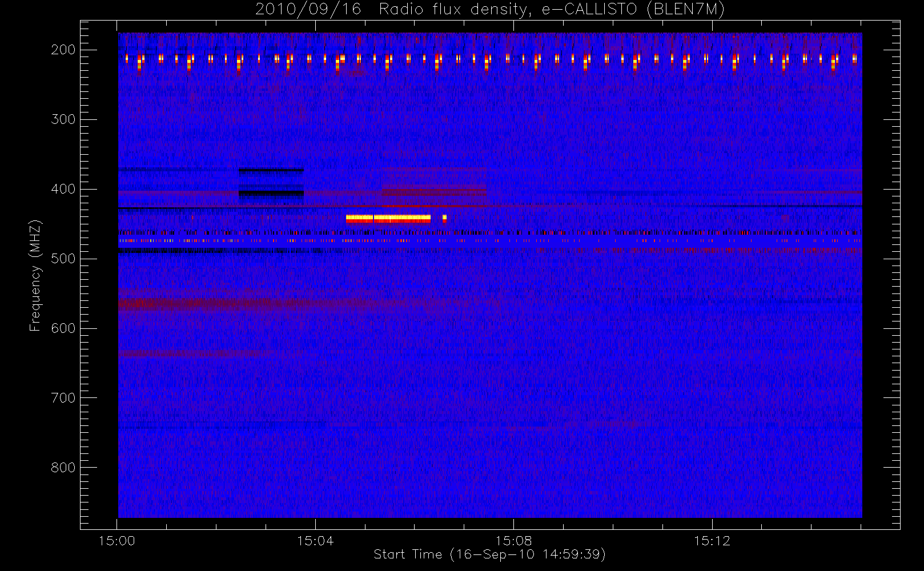The height and width of the screenshot is (571, 924).
Task: Click the 15:00 time tick label
Action: (x=117, y=541)
